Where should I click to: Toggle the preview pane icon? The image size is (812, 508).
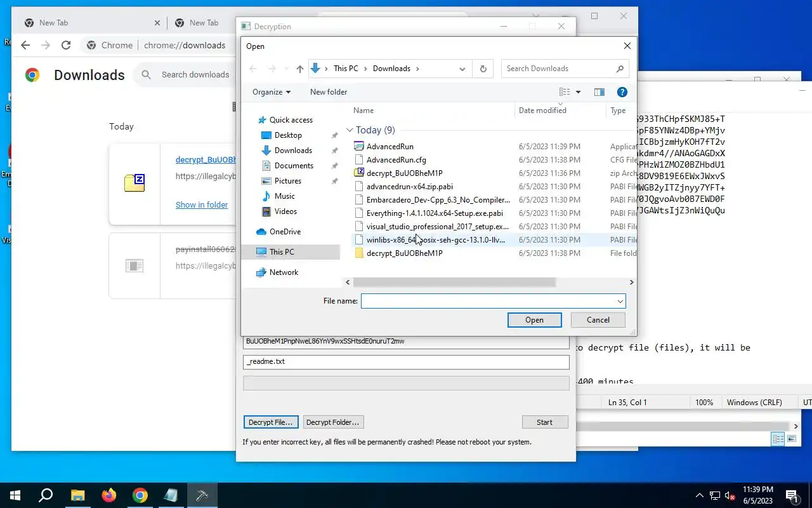tap(599, 92)
